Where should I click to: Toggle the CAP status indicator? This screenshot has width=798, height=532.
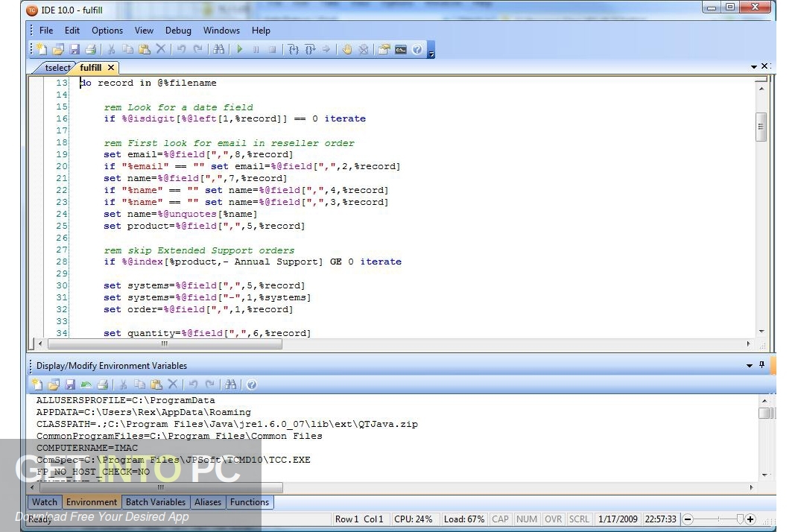[x=500, y=519]
